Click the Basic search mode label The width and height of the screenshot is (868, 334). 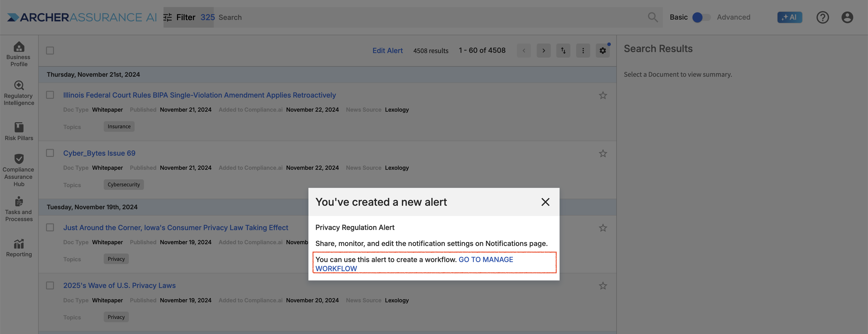tap(678, 17)
